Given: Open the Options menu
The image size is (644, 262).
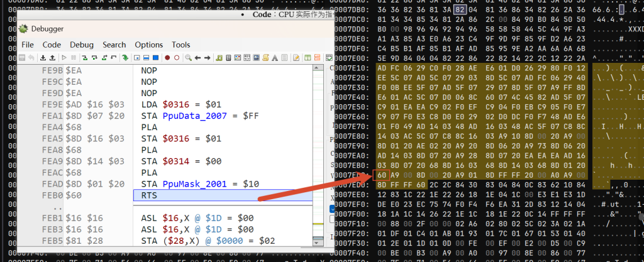Looking at the screenshot, I should tap(148, 45).
